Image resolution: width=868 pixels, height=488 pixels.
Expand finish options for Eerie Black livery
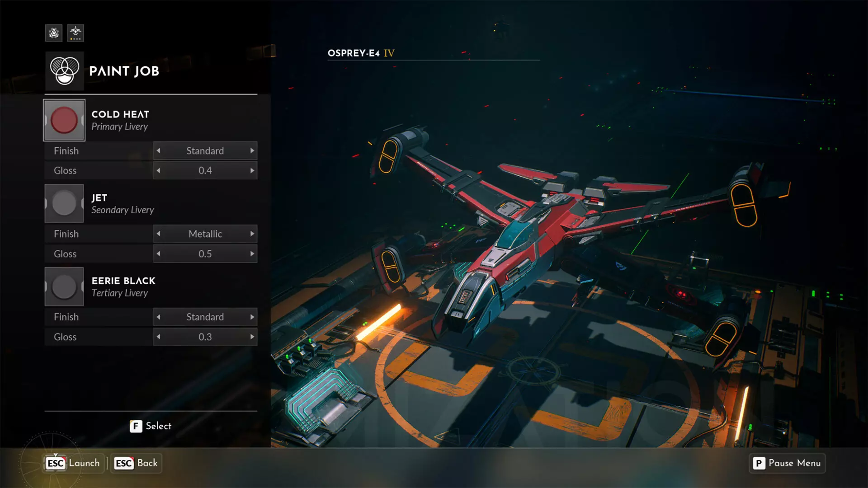click(252, 316)
